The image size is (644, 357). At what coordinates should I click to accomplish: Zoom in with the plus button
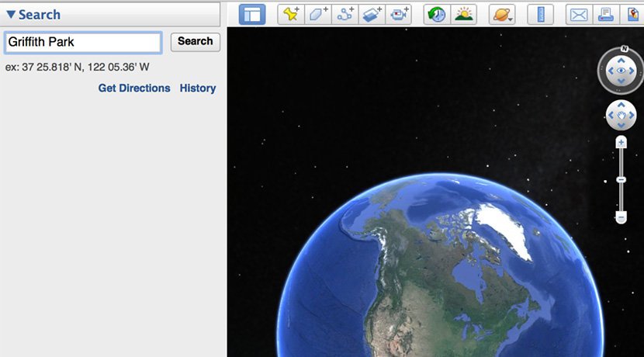(x=621, y=143)
